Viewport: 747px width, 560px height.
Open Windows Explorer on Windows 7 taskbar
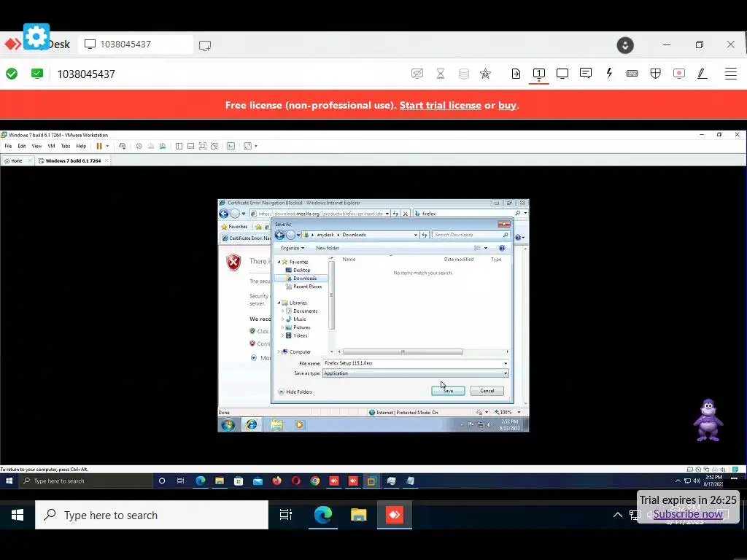[276, 425]
